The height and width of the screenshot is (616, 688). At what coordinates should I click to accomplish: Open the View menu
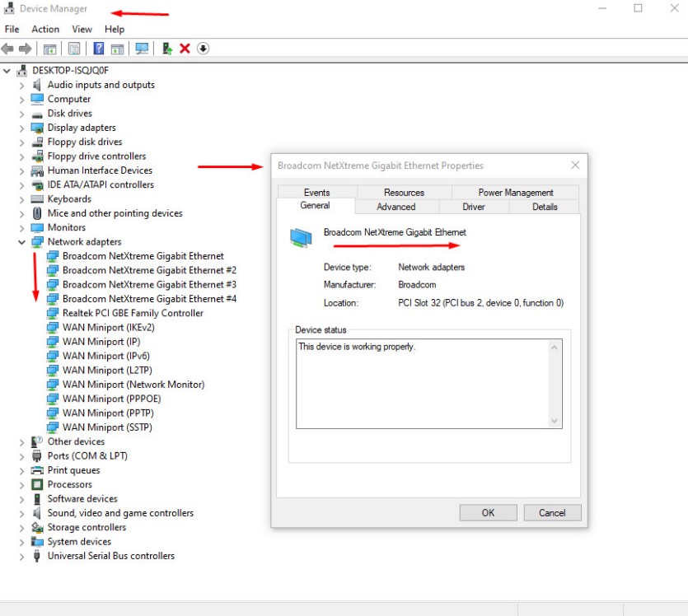(x=82, y=30)
